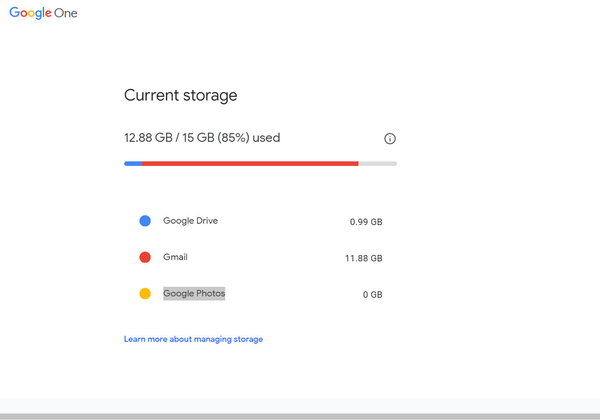Viewport: 600px width, 420px height.
Task: Click the 0.99 GB Drive usage value
Action: tap(366, 222)
